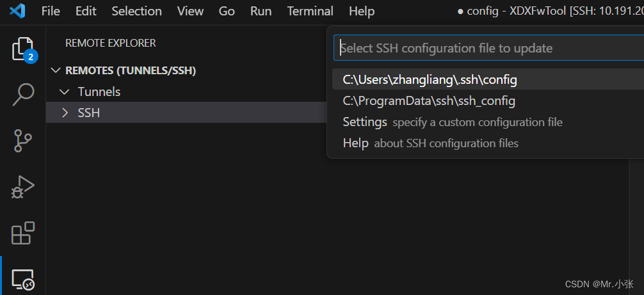Open the Remote Explorer activity bar icon
The height and width of the screenshot is (295, 644).
23,280
